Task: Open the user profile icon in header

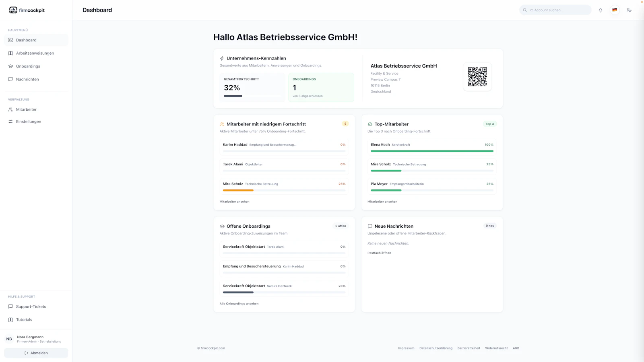Action: point(629,10)
